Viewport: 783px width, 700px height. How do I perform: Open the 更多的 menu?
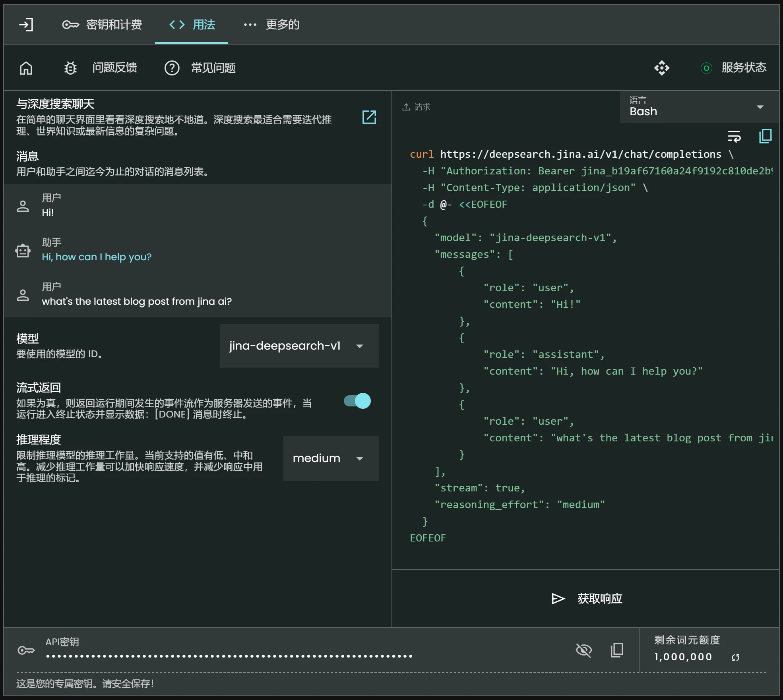(271, 25)
